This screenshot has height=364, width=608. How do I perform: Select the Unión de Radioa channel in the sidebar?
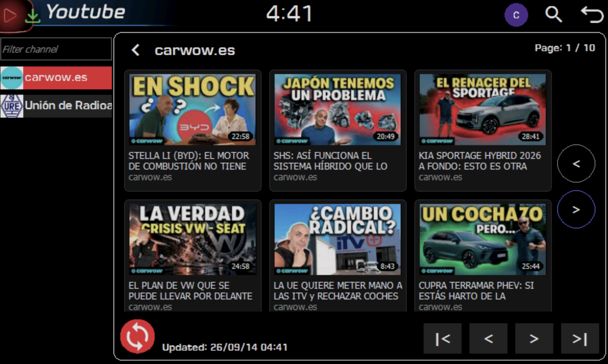click(x=56, y=106)
